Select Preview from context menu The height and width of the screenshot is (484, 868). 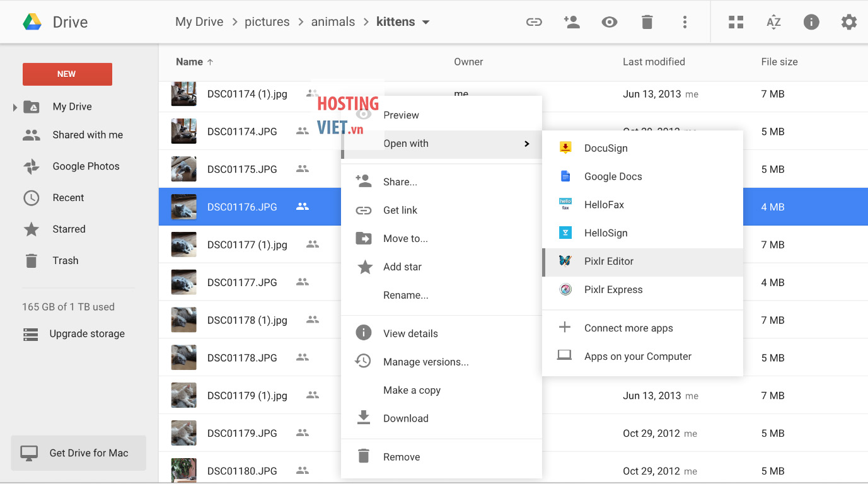click(x=441, y=115)
